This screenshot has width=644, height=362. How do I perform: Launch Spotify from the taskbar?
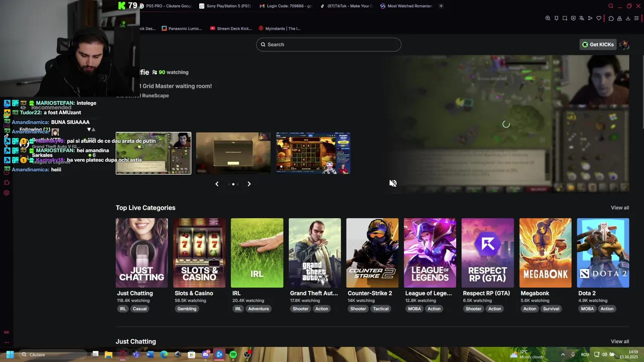233,354
